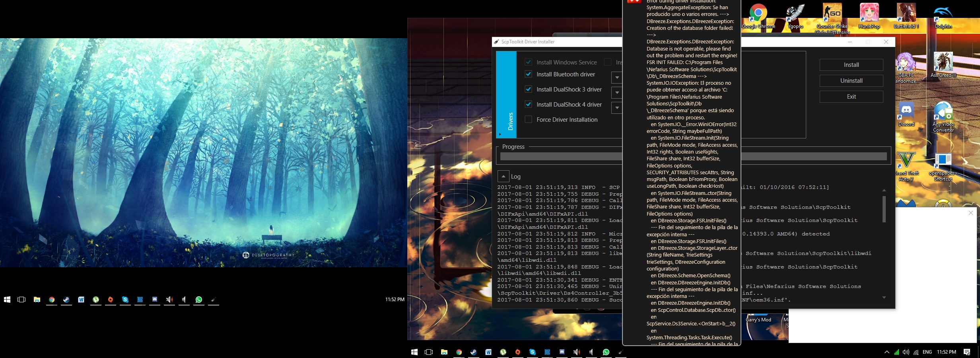Viewport: 980px width, 358px height.
Task: Click the Log scrollbar down arrow
Action: (x=884, y=298)
